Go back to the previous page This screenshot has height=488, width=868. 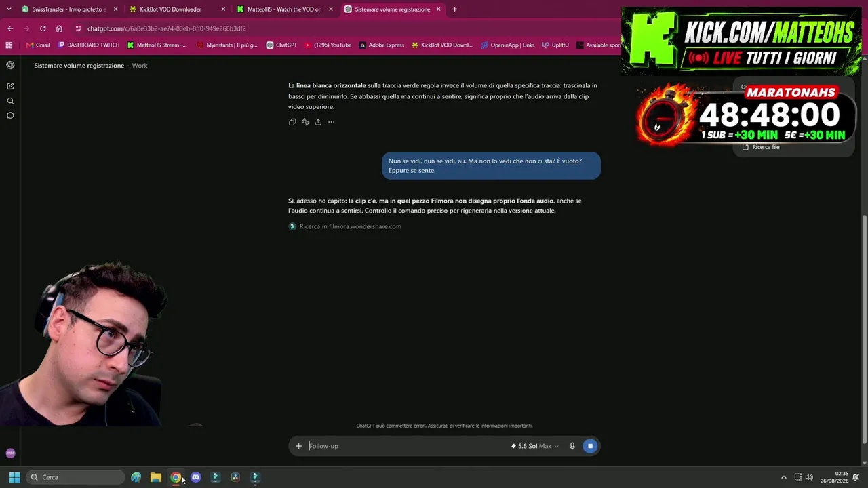coord(10,28)
